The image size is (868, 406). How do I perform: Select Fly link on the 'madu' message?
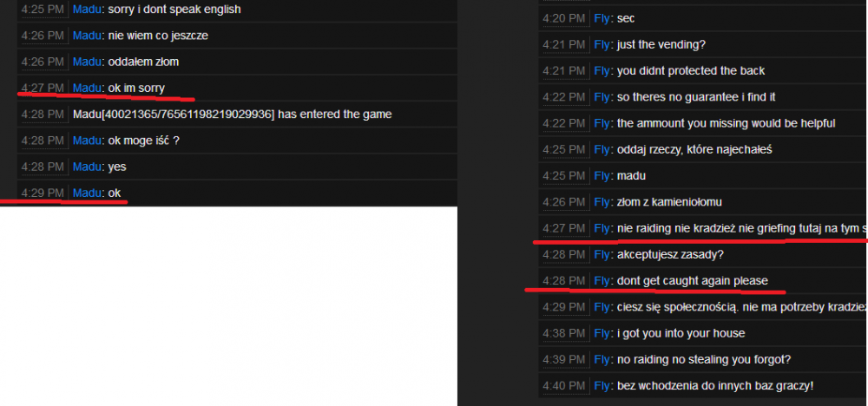click(x=602, y=176)
